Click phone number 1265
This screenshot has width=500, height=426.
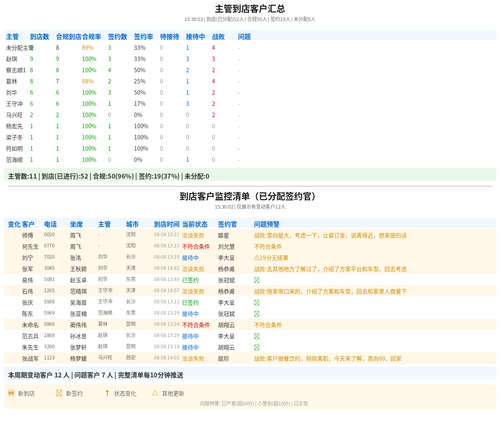[49, 291]
